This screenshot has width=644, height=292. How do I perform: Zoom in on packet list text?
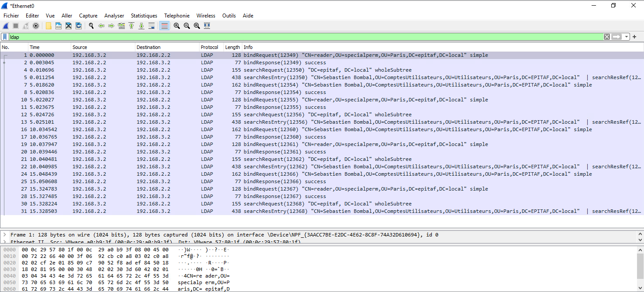[x=177, y=26]
